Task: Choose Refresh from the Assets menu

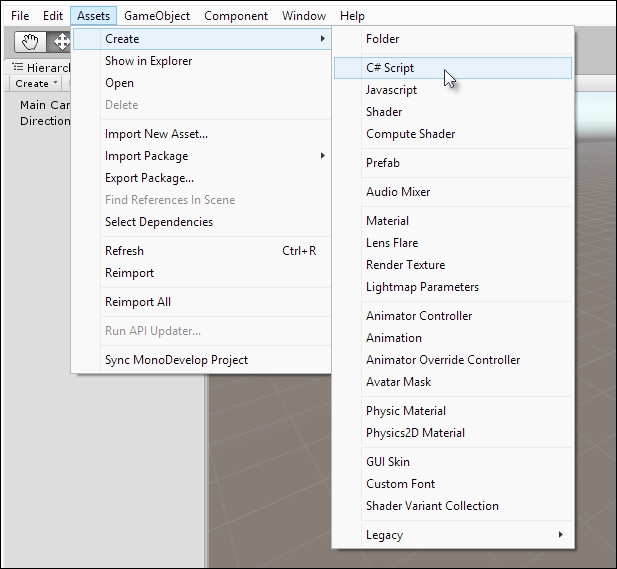Action: 124,251
